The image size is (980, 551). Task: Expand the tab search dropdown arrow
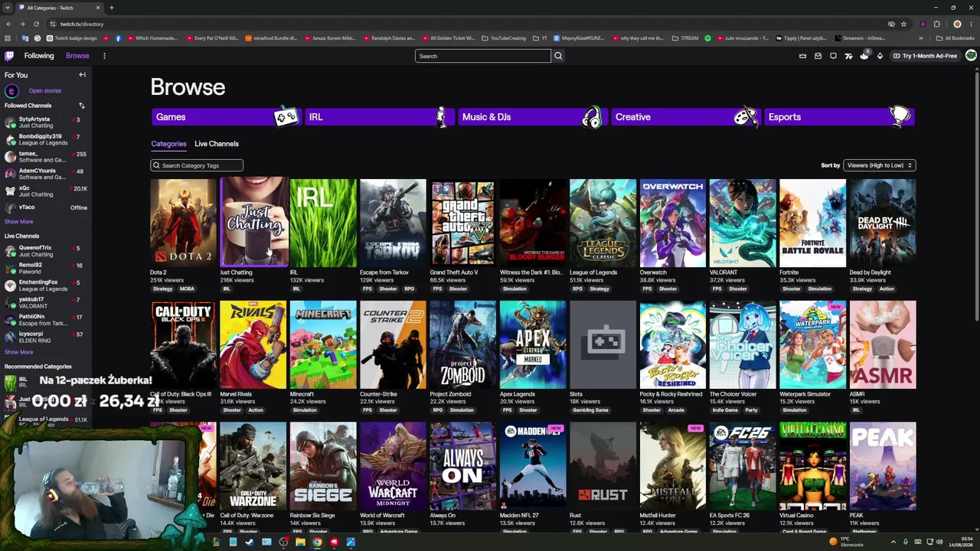[x=8, y=8]
